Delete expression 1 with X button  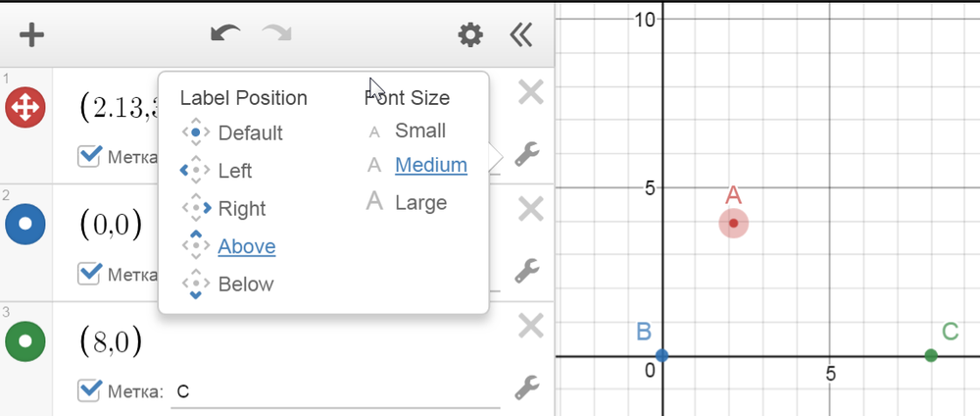click(530, 93)
